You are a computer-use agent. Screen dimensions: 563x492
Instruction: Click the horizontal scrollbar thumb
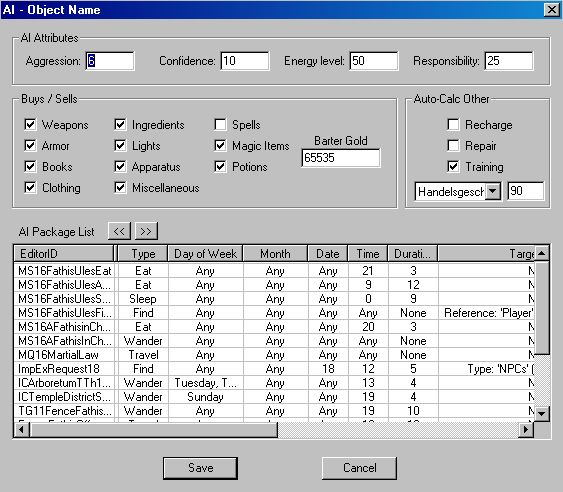pyautogui.click(x=154, y=429)
